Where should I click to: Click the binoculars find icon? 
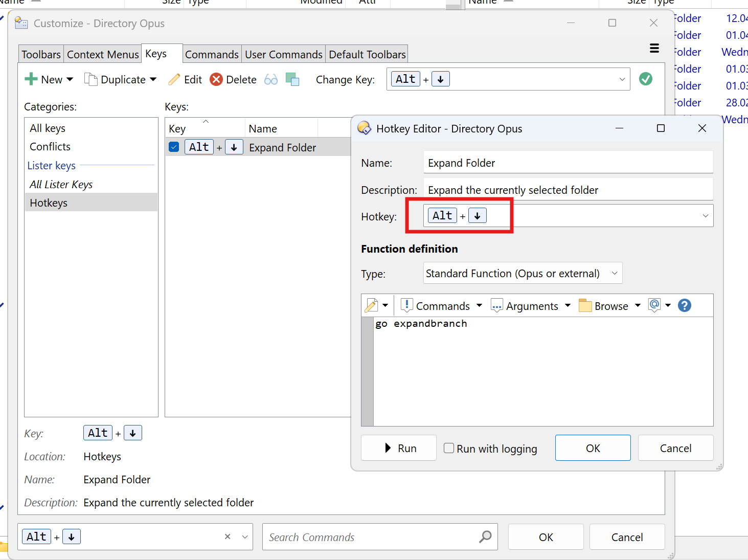tap(271, 79)
